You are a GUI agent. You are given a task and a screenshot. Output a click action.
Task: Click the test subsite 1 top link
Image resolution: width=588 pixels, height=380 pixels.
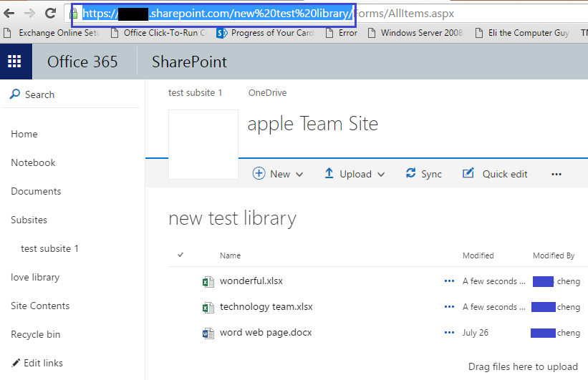pyautogui.click(x=195, y=92)
